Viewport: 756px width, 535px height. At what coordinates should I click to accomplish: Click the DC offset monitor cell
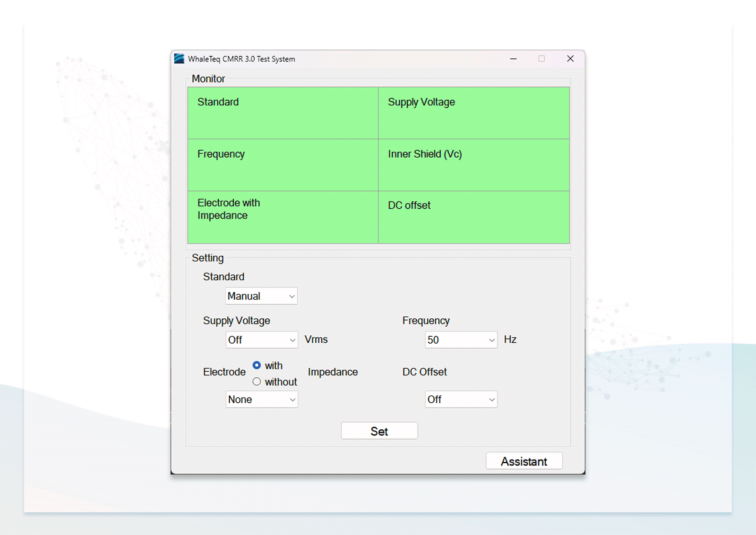(474, 217)
